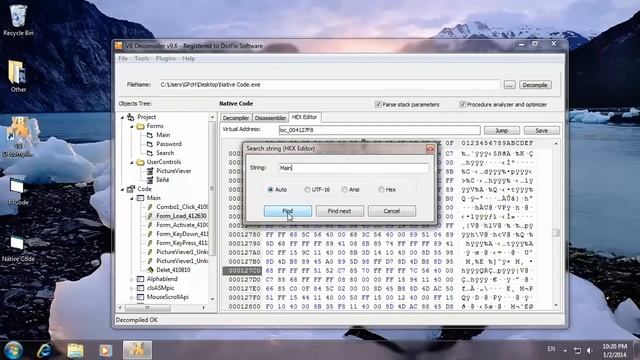Screen dimensions: 640x360
Task: Open the Other folder on desktop
Action: (x=18, y=76)
